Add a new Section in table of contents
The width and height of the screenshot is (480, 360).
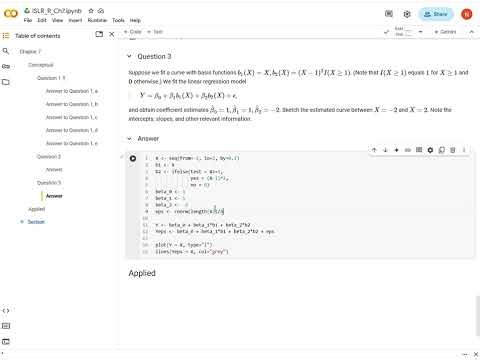pos(32,222)
